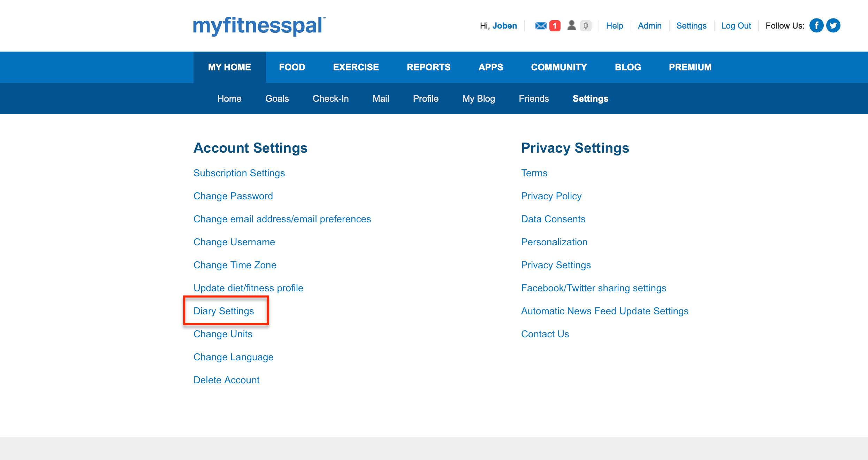868x460 pixels.
Task: Click Contact Us link
Action: (x=545, y=334)
